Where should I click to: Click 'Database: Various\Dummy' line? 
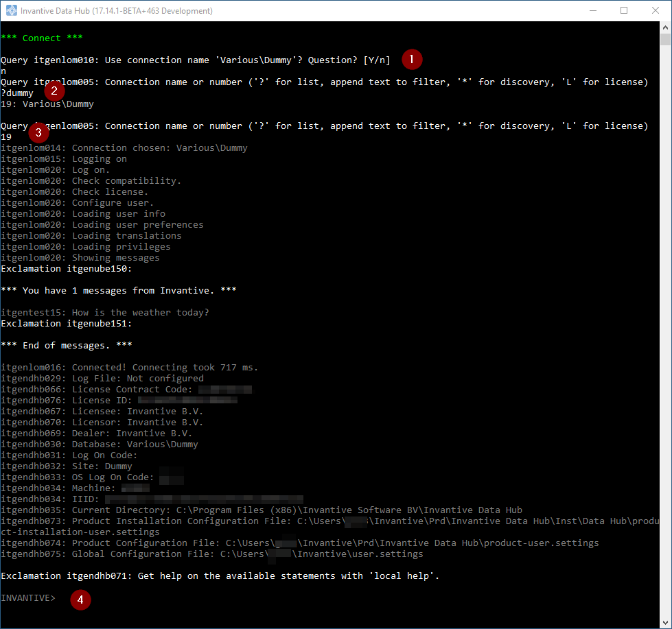pos(100,444)
